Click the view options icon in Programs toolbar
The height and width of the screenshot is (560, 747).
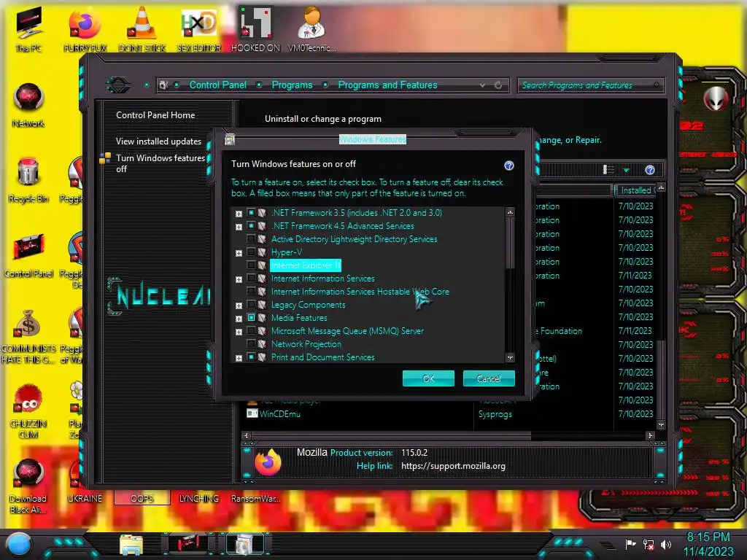(608, 169)
